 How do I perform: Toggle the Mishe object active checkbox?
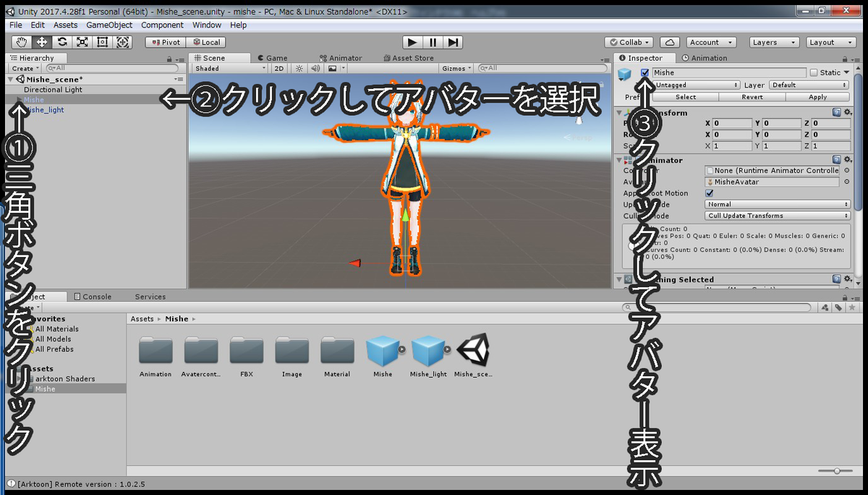point(644,72)
